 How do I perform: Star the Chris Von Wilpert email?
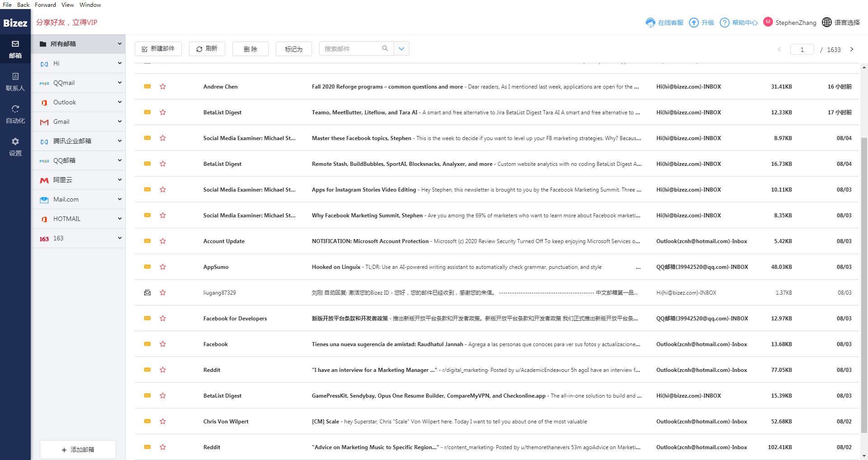163,421
